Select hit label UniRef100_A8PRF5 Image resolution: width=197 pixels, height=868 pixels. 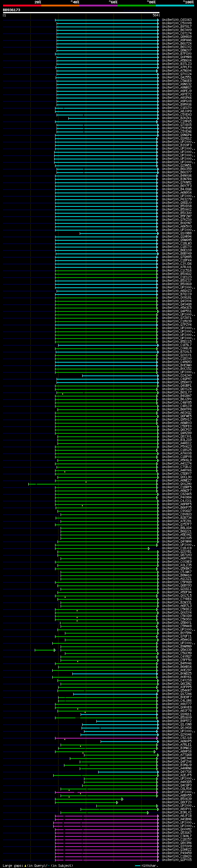click(x=177, y=504)
